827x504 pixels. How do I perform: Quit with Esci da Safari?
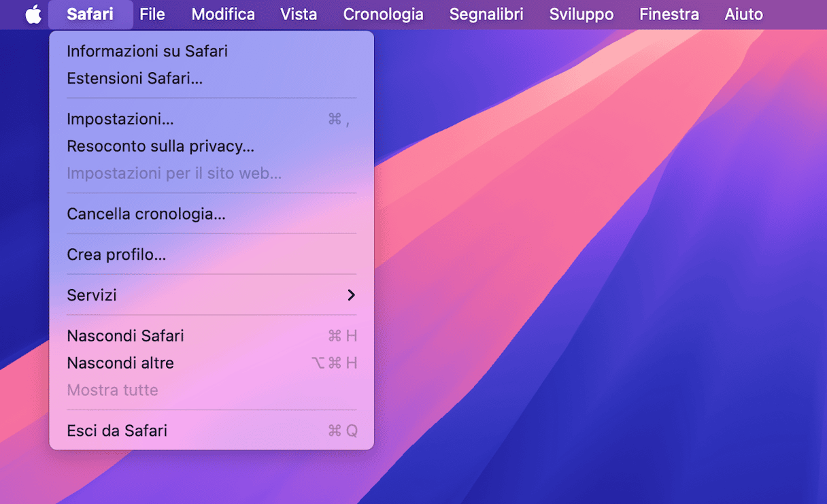coord(212,431)
